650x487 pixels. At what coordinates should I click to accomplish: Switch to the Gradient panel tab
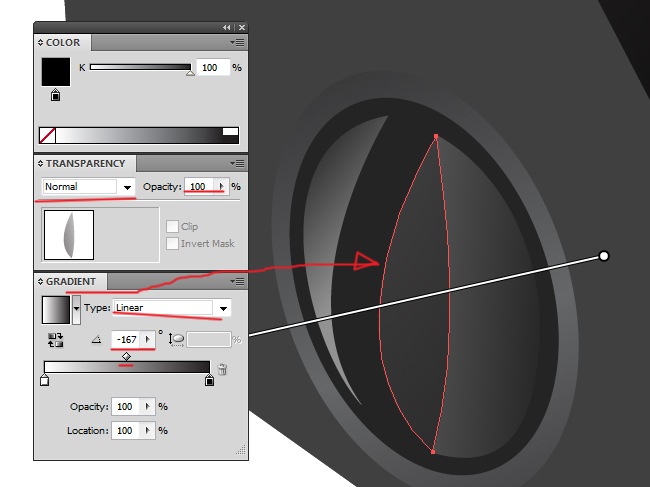point(70,281)
